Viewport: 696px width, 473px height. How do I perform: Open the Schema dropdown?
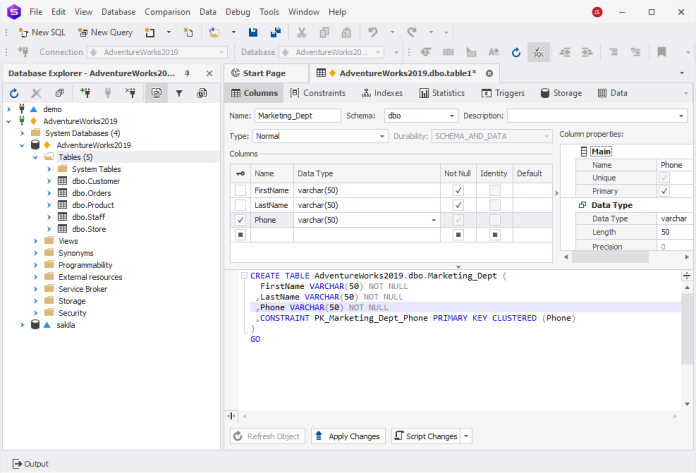(452, 116)
